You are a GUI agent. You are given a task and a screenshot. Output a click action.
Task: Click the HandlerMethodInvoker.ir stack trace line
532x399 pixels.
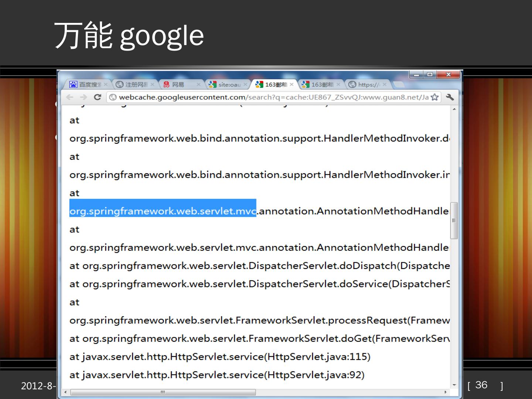[x=259, y=174]
